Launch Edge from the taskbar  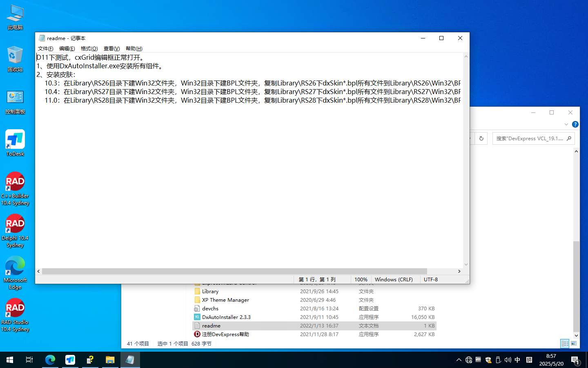(x=50, y=360)
